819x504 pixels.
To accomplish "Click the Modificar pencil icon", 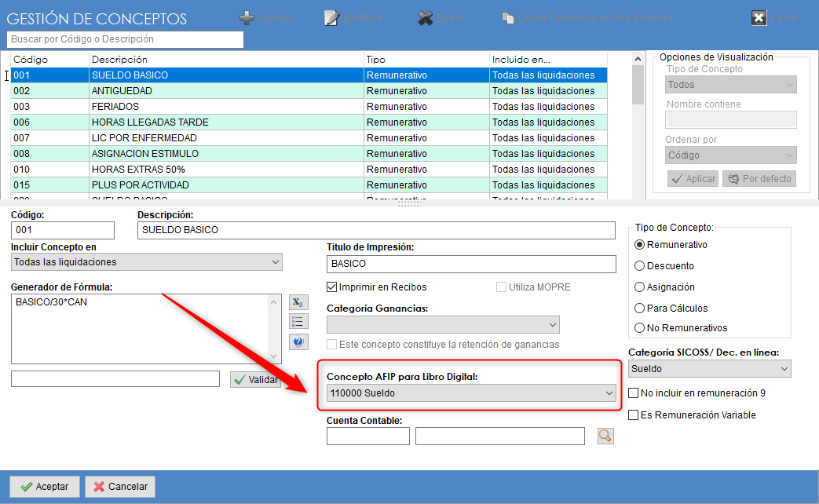I will pyautogui.click(x=331, y=18).
